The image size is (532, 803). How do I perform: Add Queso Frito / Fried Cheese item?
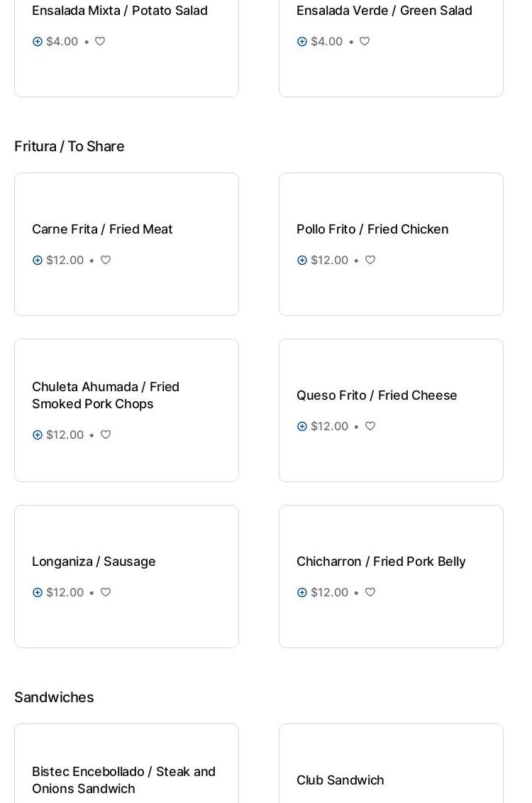(x=302, y=427)
